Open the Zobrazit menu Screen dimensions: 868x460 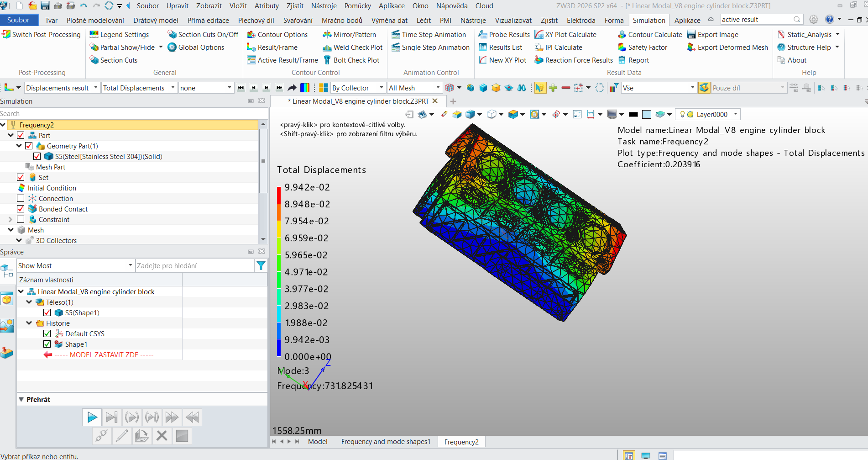pyautogui.click(x=209, y=6)
